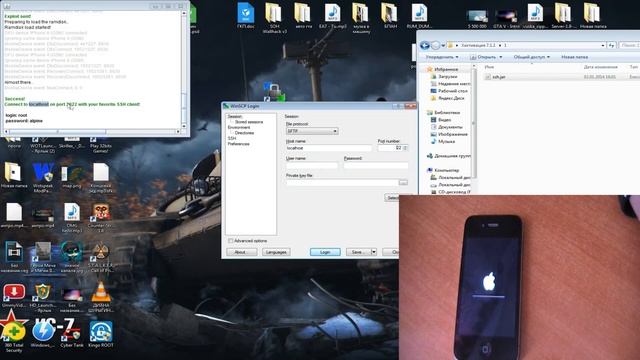Click the Private key file field
The height and width of the screenshot is (360, 640).
pyautogui.click(x=342, y=182)
